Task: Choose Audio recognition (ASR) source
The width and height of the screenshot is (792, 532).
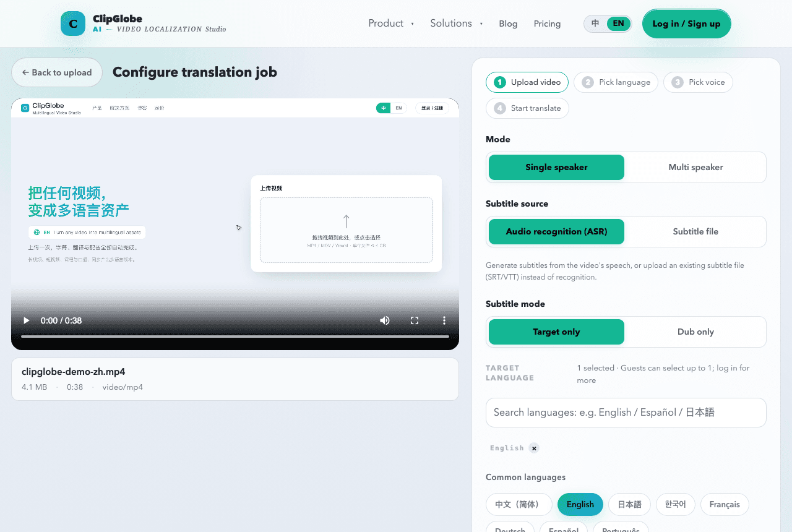Action: (556, 231)
